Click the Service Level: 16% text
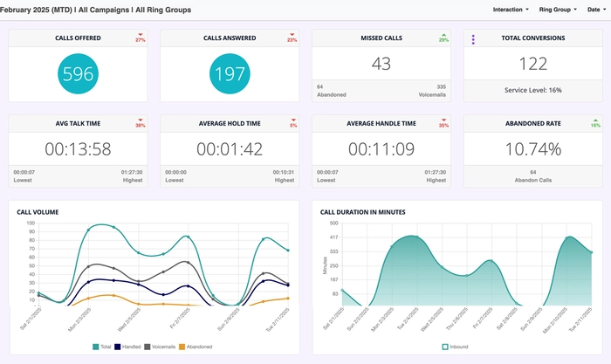611x364 pixels. [x=533, y=90]
